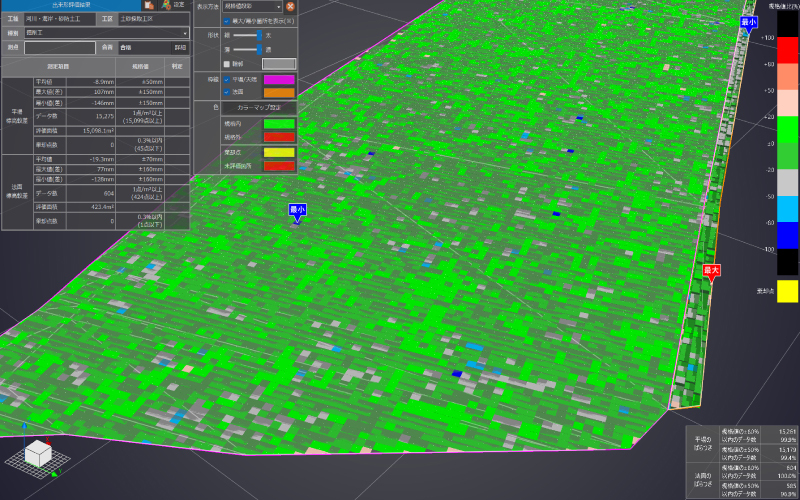Click the red 最大 marker flag
The width and height of the screenshot is (800, 500).
tap(711, 271)
